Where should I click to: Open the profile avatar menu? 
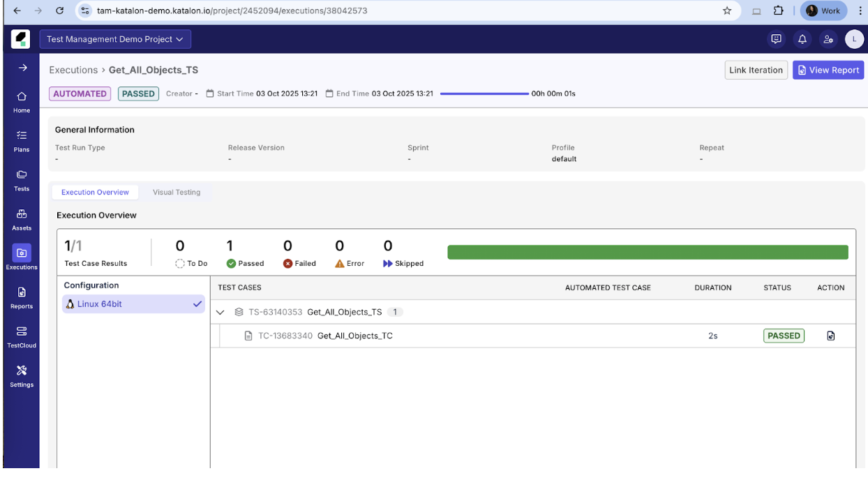click(x=854, y=39)
